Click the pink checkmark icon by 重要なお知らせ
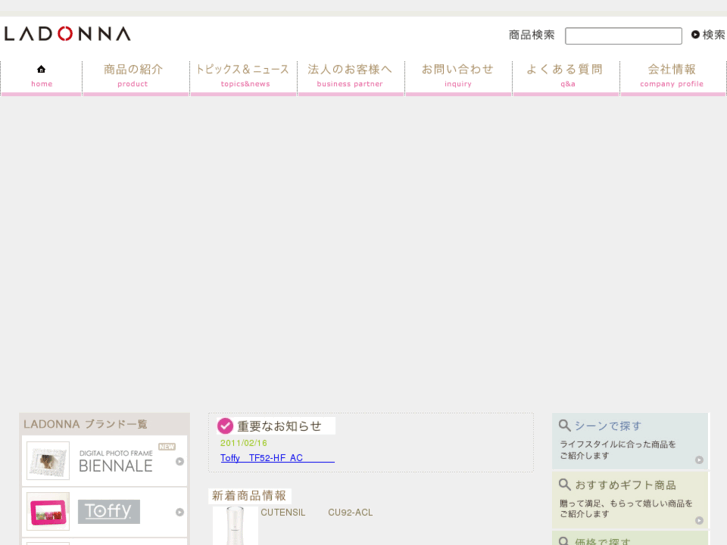The height and width of the screenshot is (545, 727). pyautogui.click(x=225, y=426)
